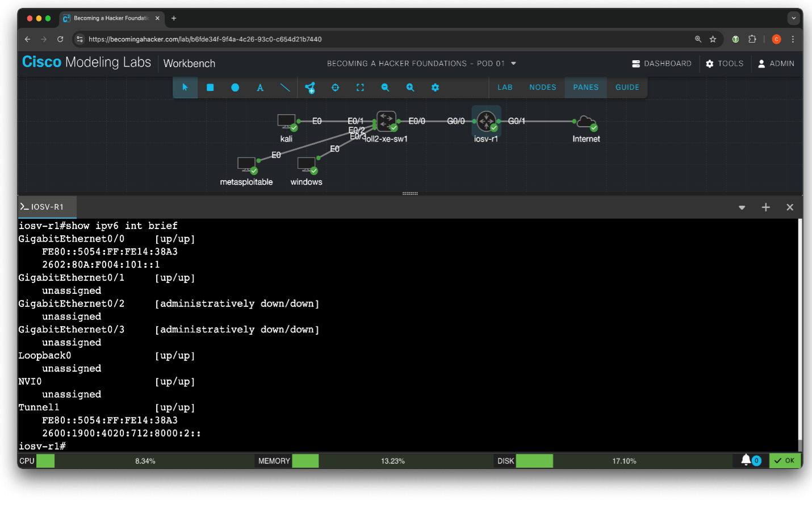The height and width of the screenshot is (507, 812).
Task: Expand the console pane dropdown caret
Action: 742,207
